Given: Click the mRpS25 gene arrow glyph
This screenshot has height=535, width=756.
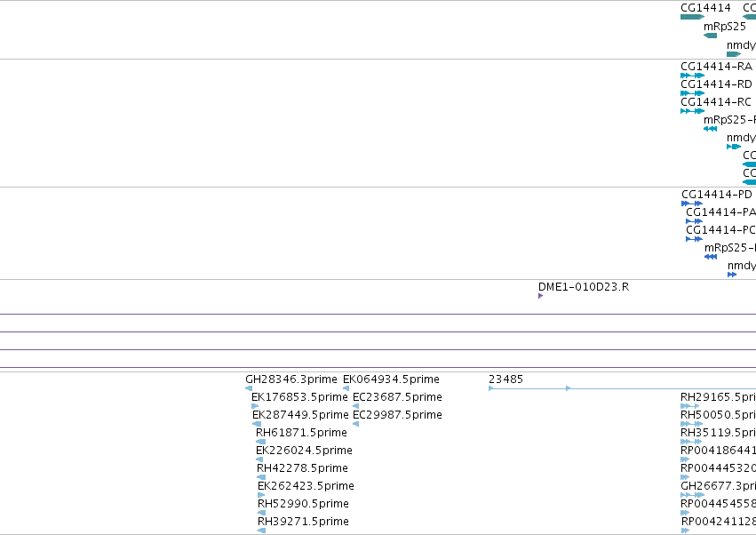Looking at the screenshot, I should (x=710, y=36).
